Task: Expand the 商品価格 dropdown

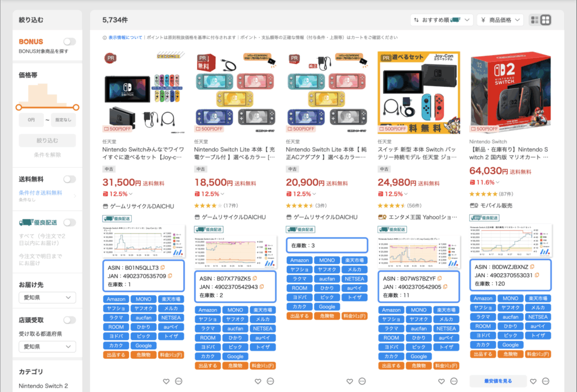Action: click(x=500, y=20)
